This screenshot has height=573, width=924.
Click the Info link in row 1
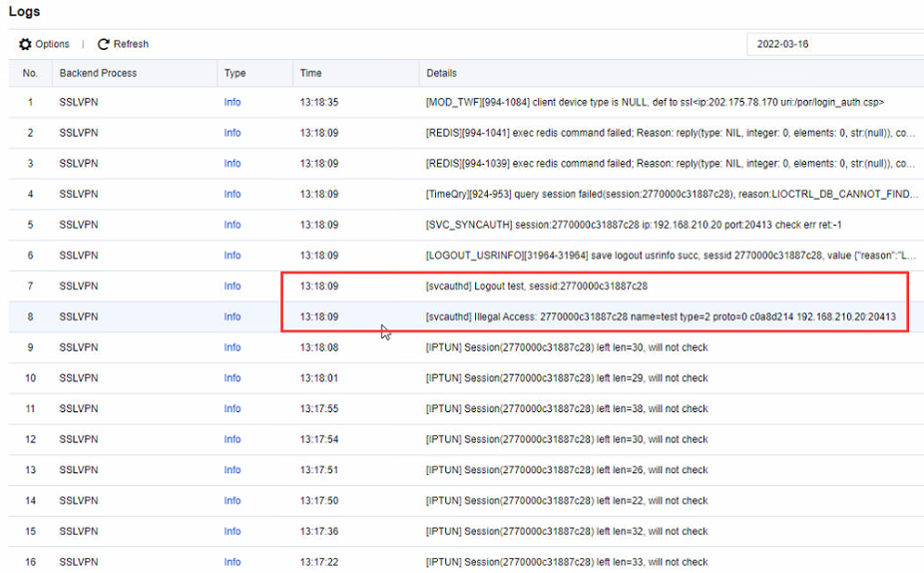(x=231, y=102)
